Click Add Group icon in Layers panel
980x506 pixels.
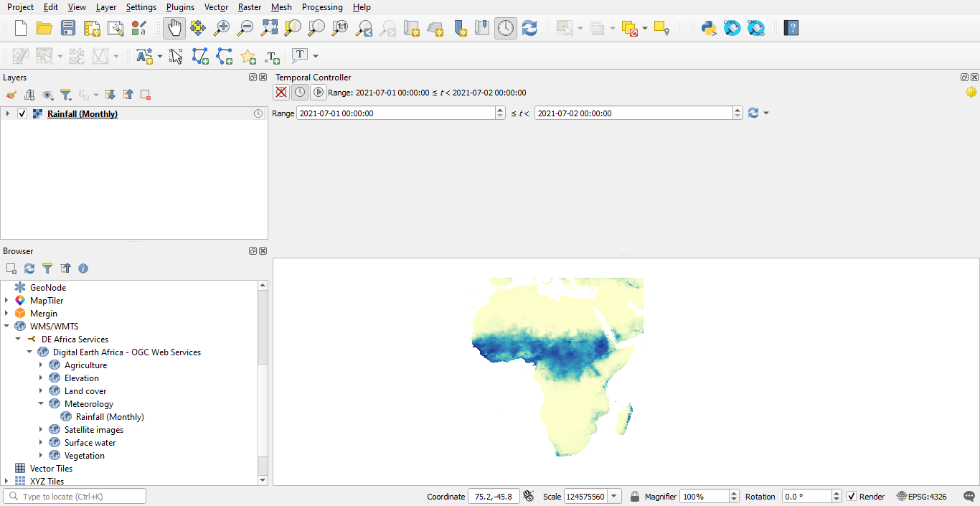(x=29, y=95)
